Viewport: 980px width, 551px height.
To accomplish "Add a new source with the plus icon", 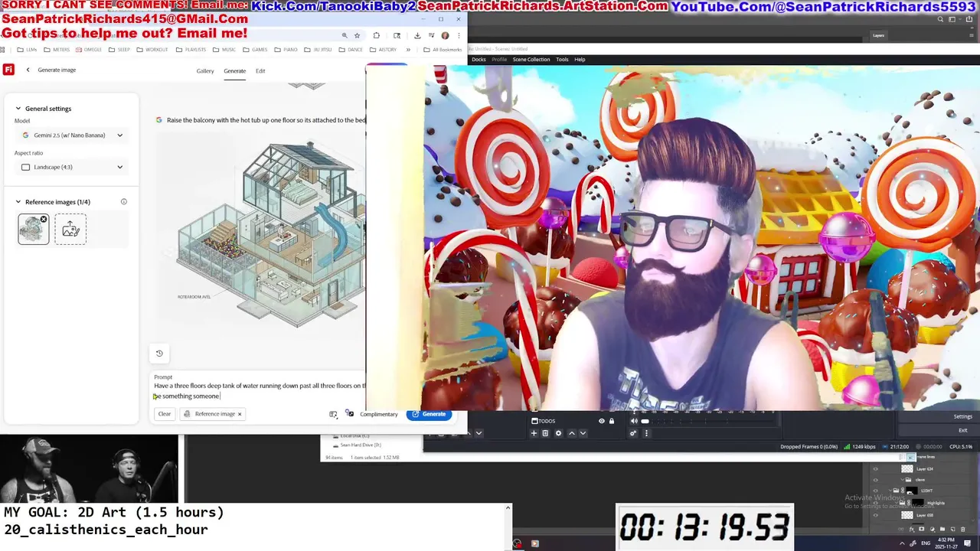I will (534, 433).
